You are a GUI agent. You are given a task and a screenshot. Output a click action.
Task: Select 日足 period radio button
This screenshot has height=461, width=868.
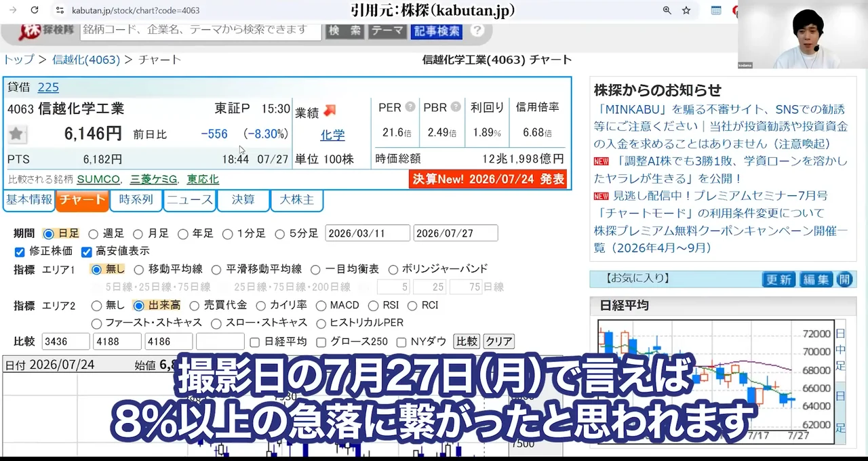48,234
